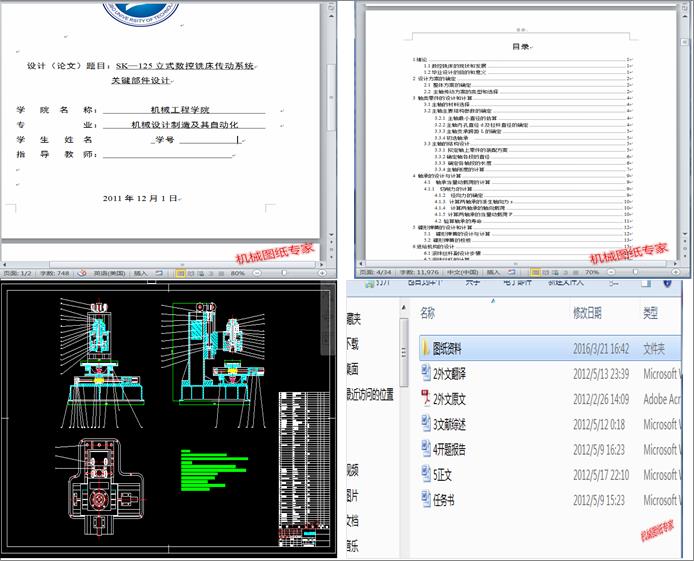
Task: Open language selector 中文(中国) in right Word
Action: [x=463, y=272]
